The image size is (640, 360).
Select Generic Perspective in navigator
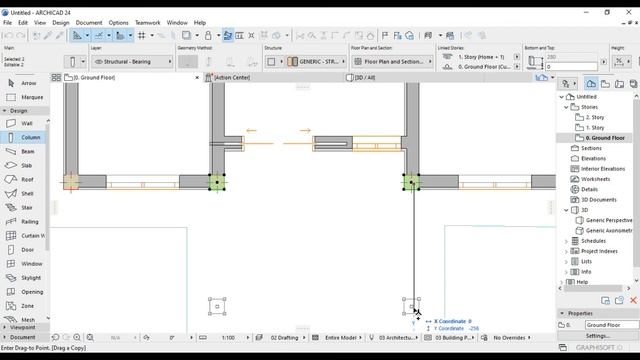[x=609, y=220]
